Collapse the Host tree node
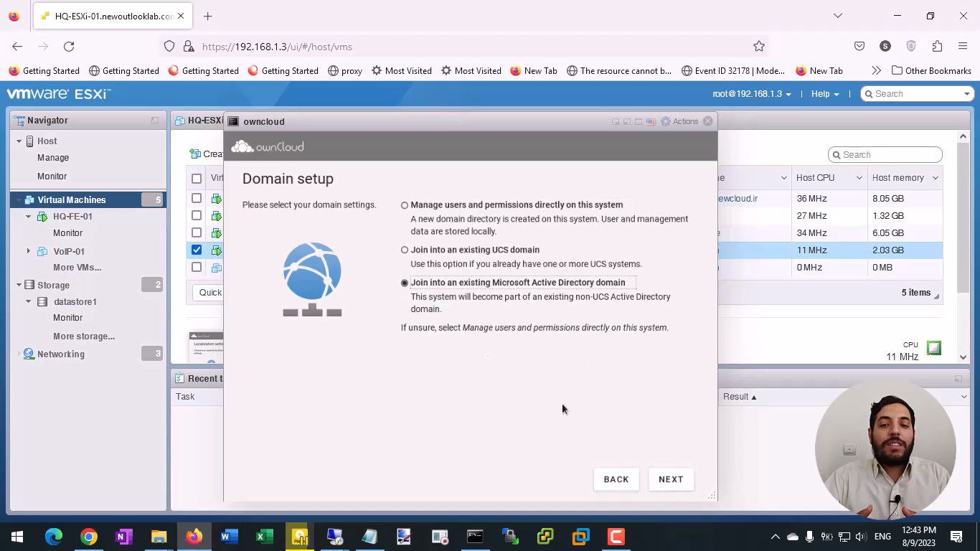Image resolution: width=980 pixels, height=551 pixels. [19, 141]
